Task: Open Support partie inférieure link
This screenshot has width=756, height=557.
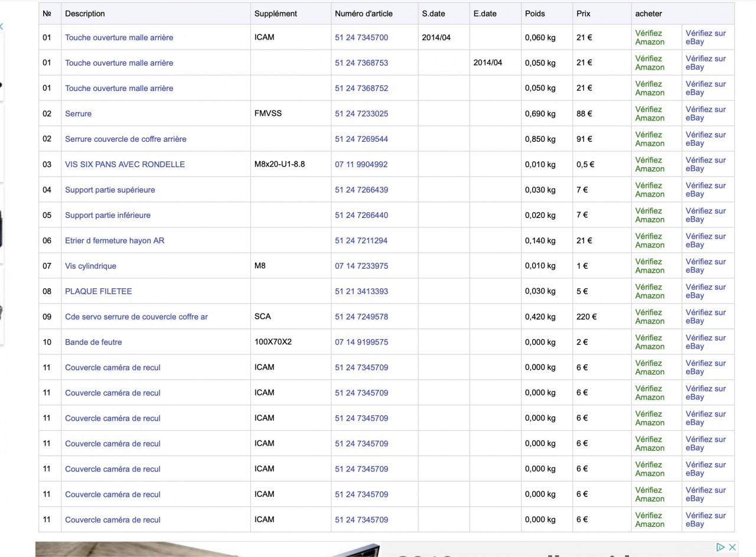Action: pos(107,215)
